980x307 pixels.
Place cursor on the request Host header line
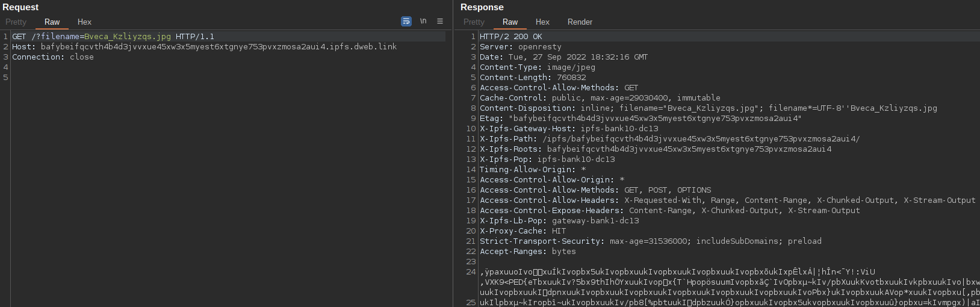point(205,47)
